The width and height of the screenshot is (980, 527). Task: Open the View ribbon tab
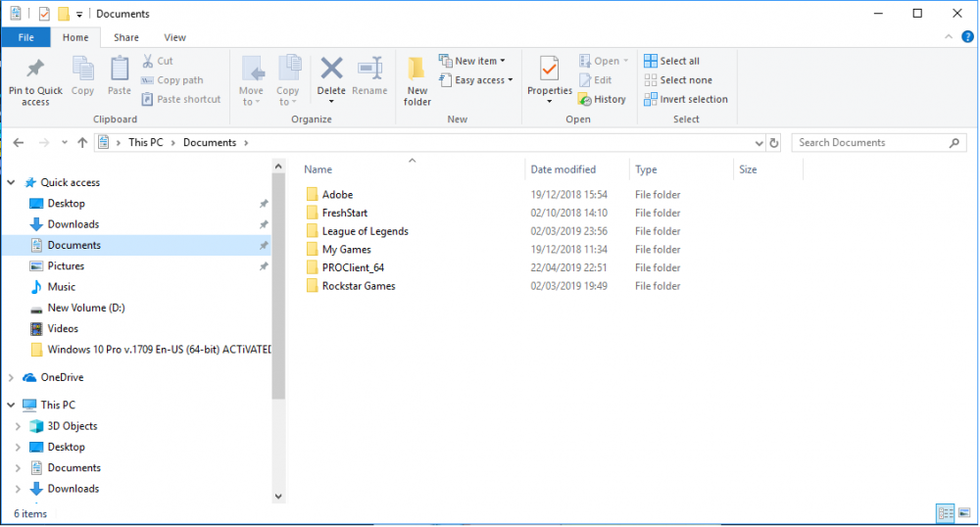coord(175,37)
